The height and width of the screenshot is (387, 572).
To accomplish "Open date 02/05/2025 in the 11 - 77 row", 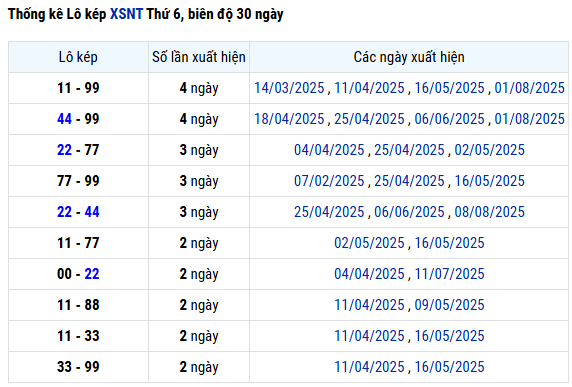I will [x=369, y=243].
